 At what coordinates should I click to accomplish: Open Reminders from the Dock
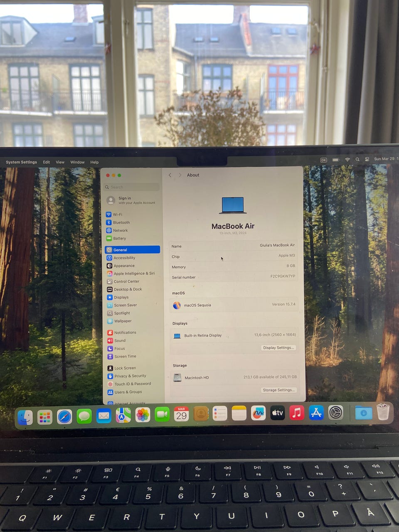point(220,413)
